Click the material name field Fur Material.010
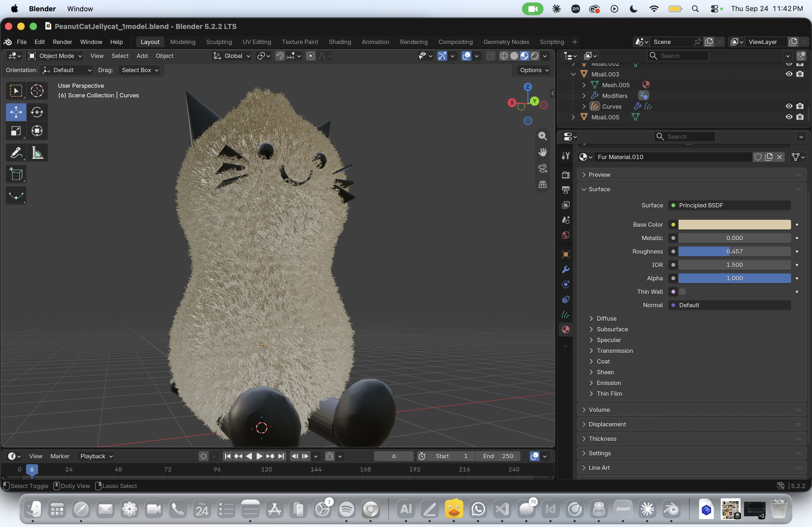The height and width of the screenshot is (527, 812). [673, 157]
